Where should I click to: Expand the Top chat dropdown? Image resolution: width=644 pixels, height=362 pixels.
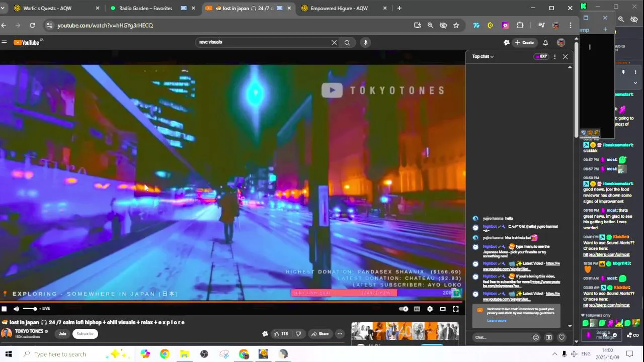pos(483,57)
